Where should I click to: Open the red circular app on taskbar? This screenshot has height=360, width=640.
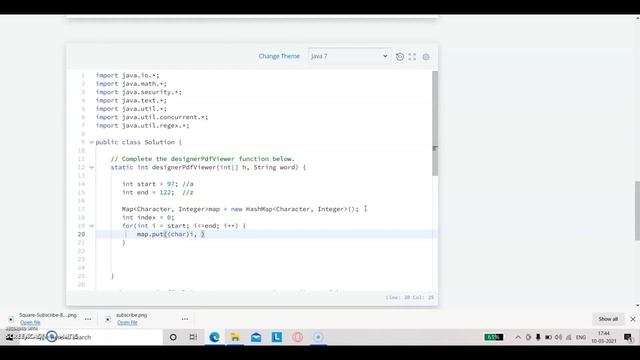click(x=298, y=337)
